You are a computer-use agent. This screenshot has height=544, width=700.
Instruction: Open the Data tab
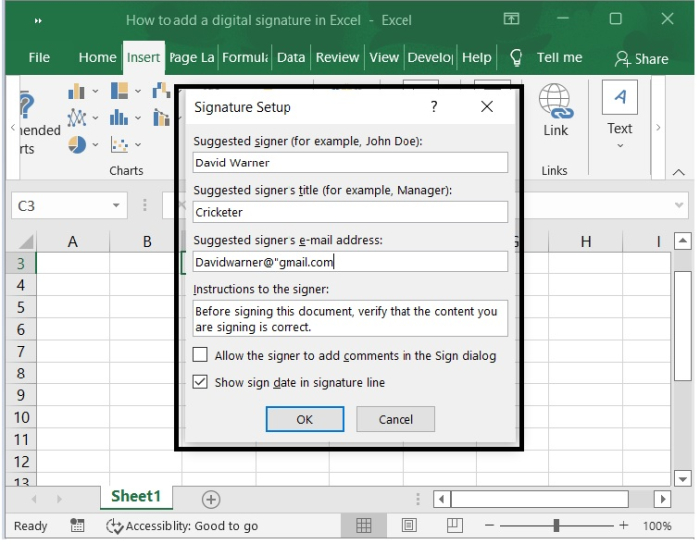291,58
